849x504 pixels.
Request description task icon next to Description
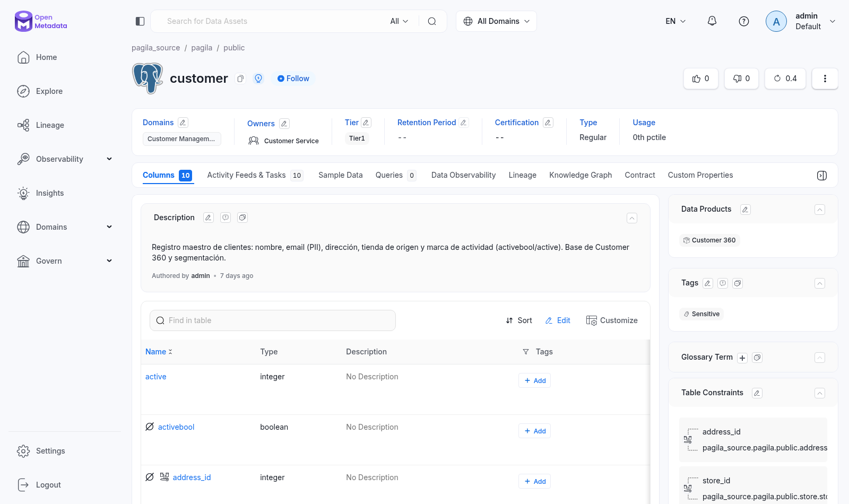tap(226, 218)
